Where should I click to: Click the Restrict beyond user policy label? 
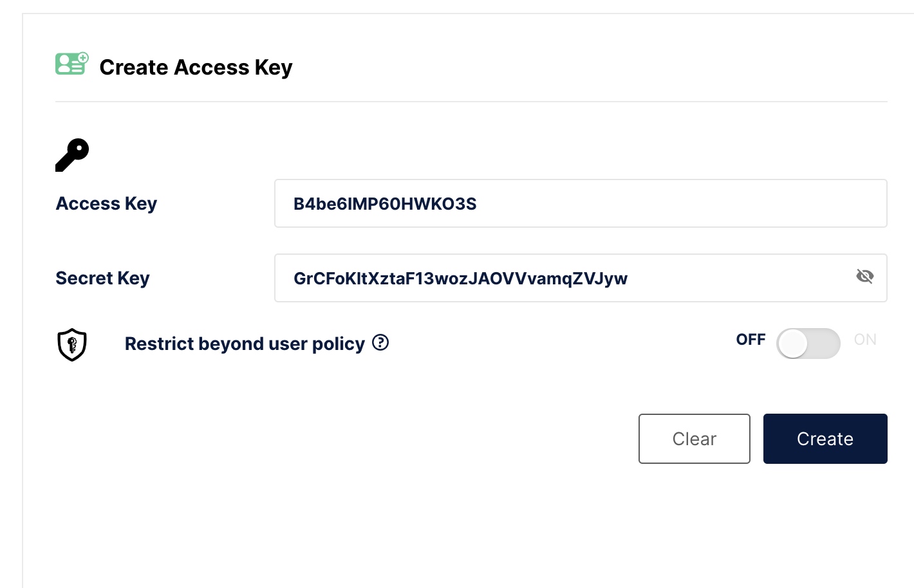(245, 344)
